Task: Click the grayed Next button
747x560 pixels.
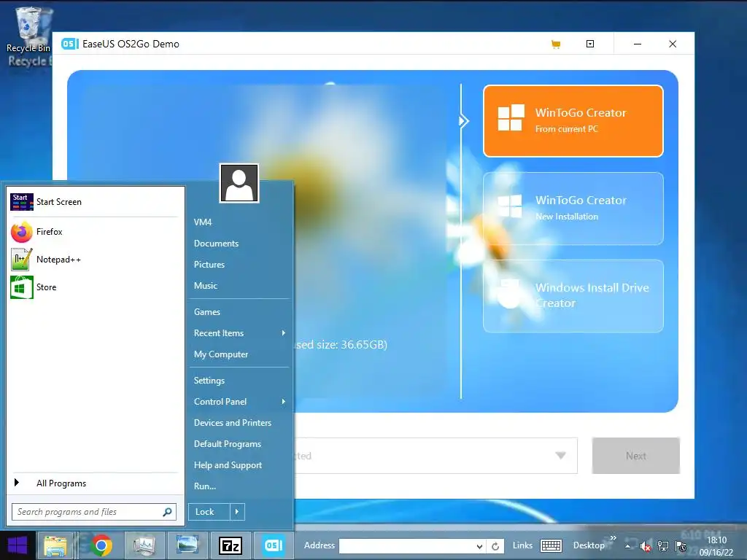Action: click(x=635, y=456)
